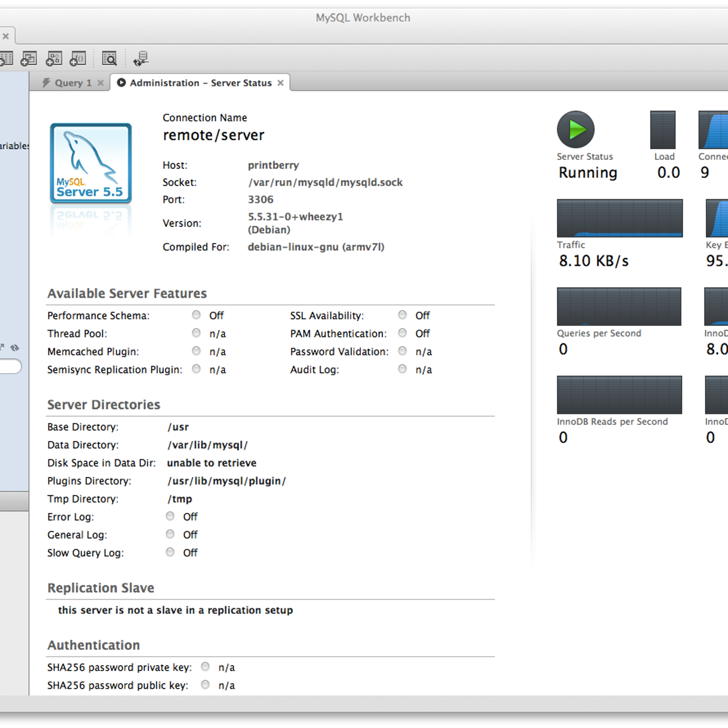Toggle the Audit Log radio indicator
This screenshot has width=728, height=728.
click(402, 369)
